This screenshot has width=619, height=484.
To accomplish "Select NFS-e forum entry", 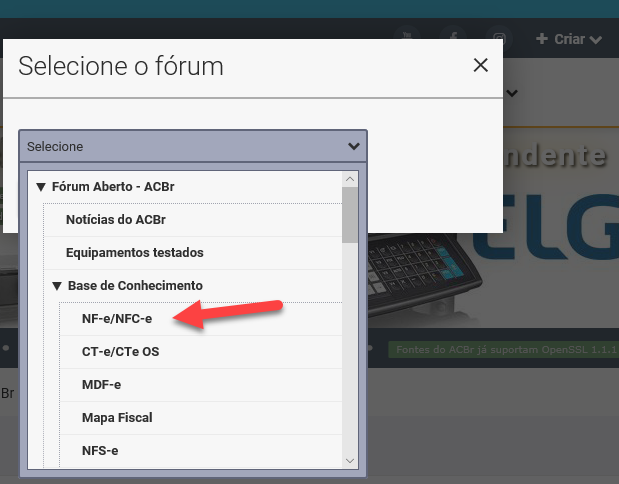I will (201, 451).
